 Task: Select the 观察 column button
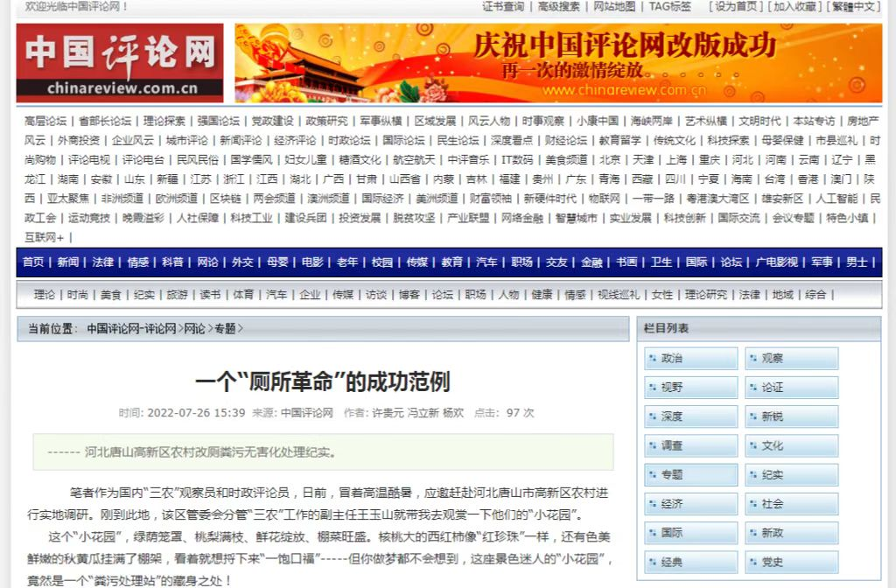click(791, 359)
